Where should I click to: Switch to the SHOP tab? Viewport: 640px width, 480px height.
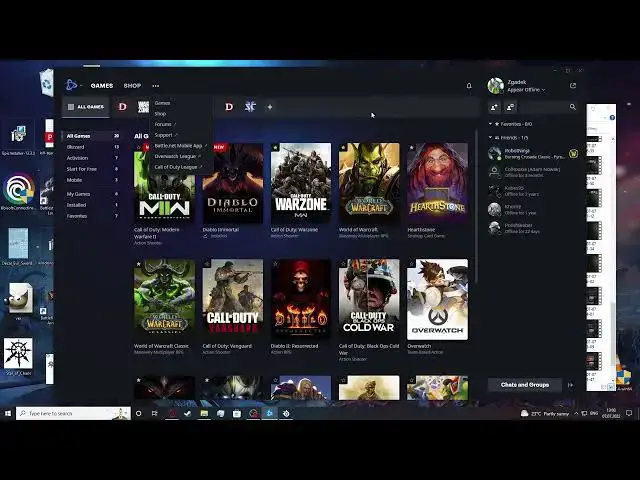(x=132, y=86)
